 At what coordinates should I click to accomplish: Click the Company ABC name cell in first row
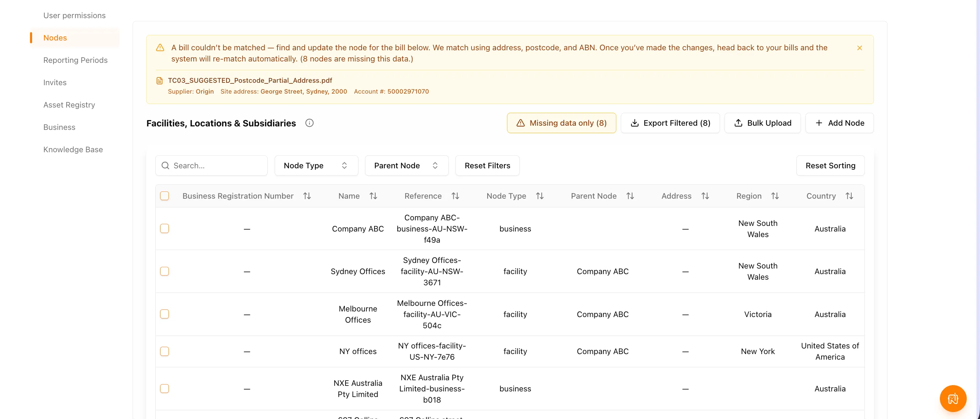(358, 229)
